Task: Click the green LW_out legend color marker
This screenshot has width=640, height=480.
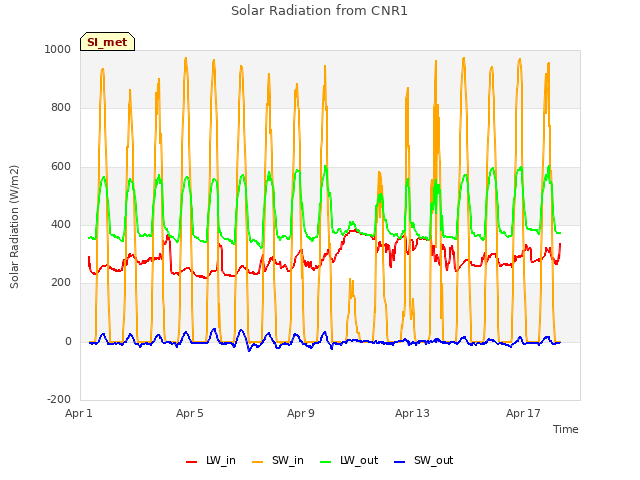Action: [x=325, y=462]
